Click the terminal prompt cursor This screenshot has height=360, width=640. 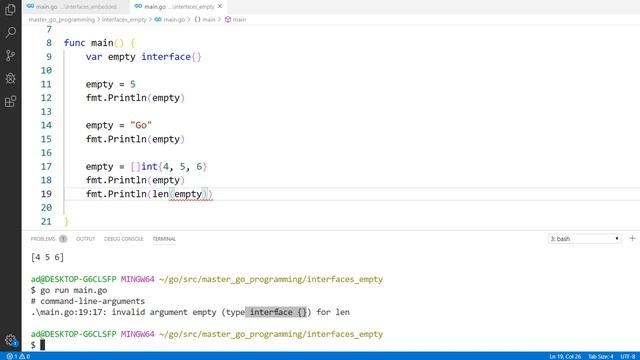point(42,345)
